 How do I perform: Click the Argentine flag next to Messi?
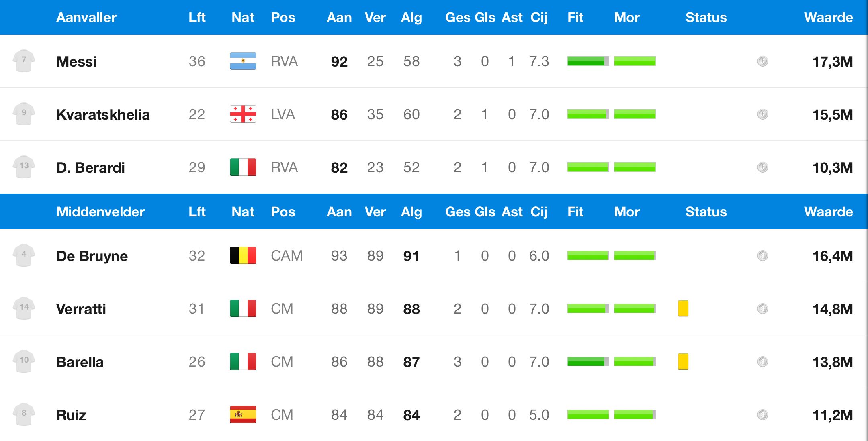point(243,61)
